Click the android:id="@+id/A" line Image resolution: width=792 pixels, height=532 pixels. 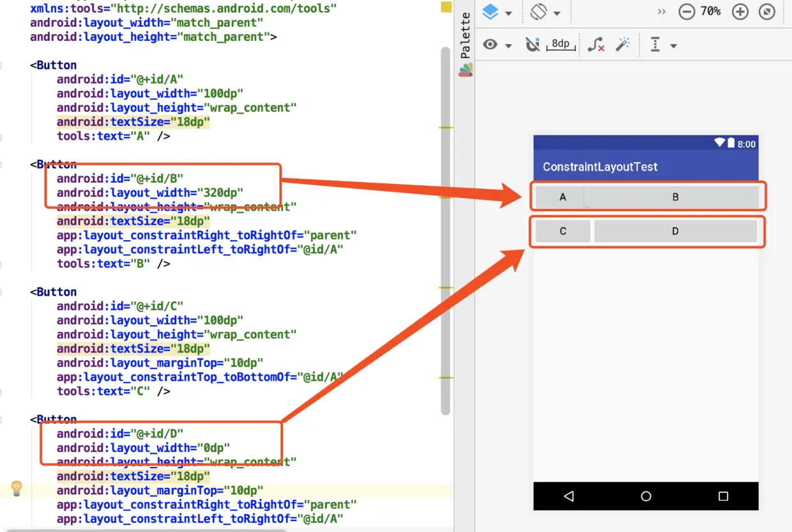[x=119, y=79]
